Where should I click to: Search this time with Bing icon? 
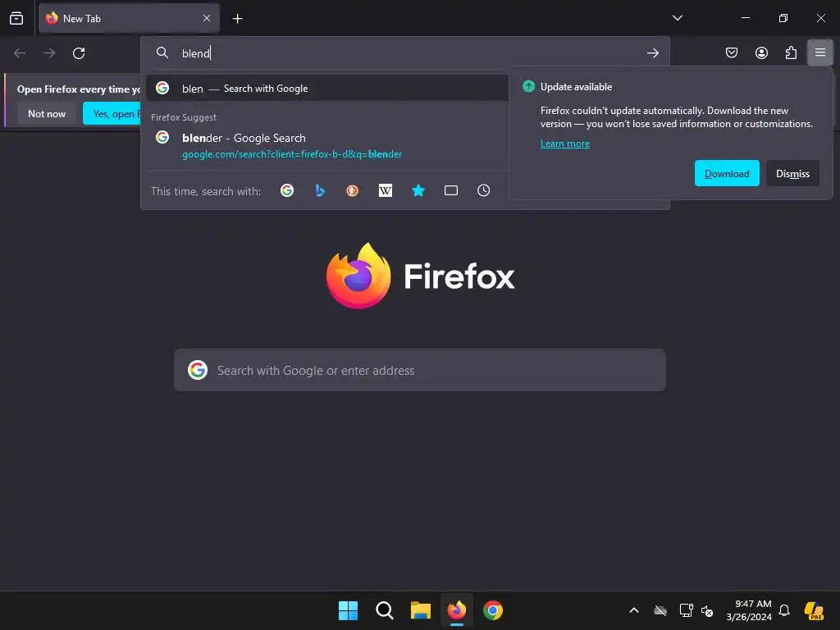(x=320, y=190)
